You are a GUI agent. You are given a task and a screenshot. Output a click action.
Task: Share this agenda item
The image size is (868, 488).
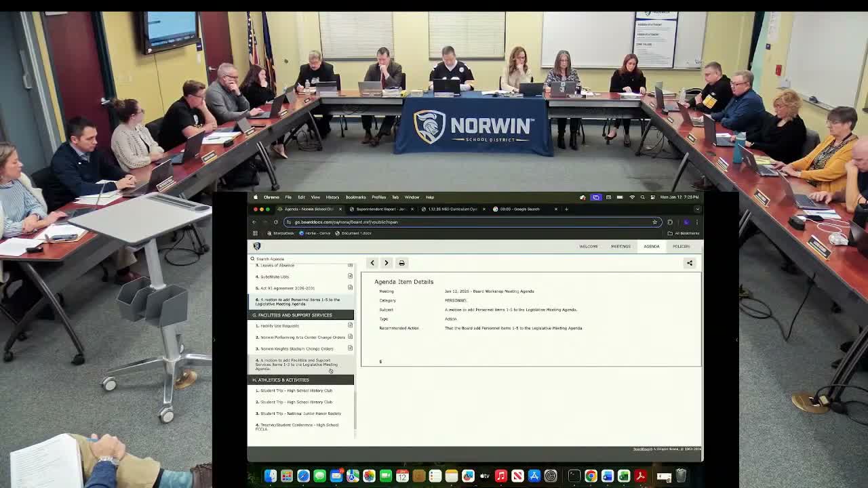[x=689, y=263]
